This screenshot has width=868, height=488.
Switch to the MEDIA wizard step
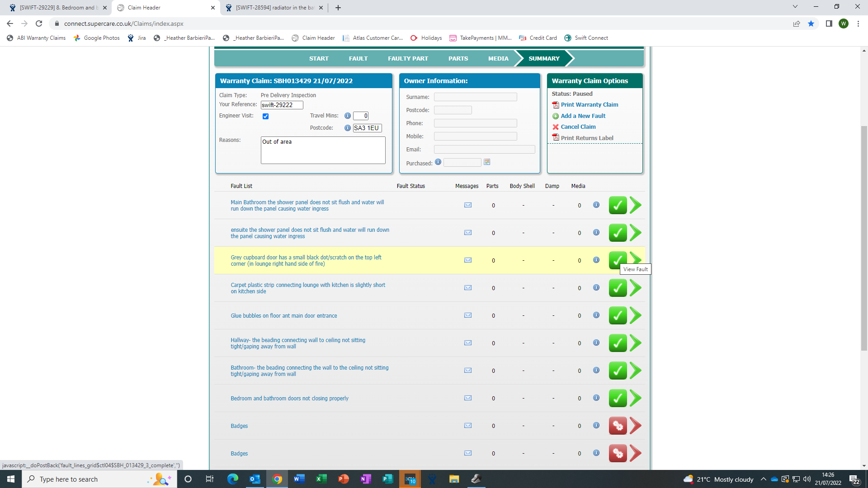(x=498, y=58)
